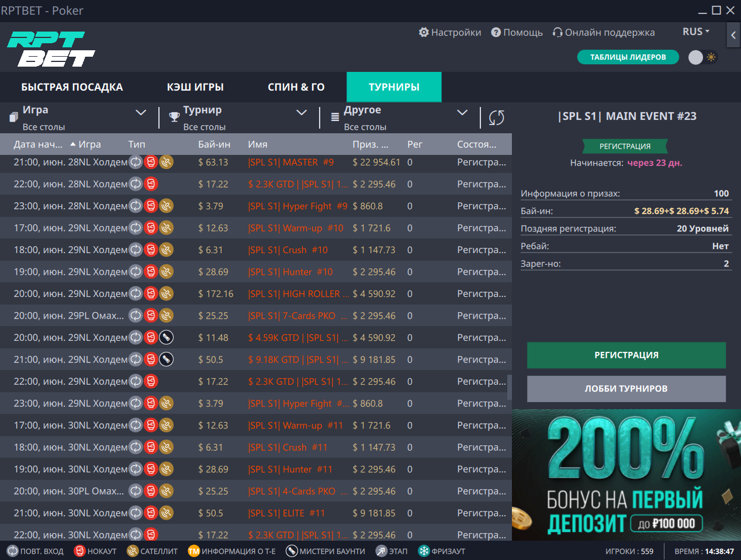The height and width of the screenshot is (560, 741).
Task: Refresh tournament list with circular arrows icon
Action: tap(496, 117)
